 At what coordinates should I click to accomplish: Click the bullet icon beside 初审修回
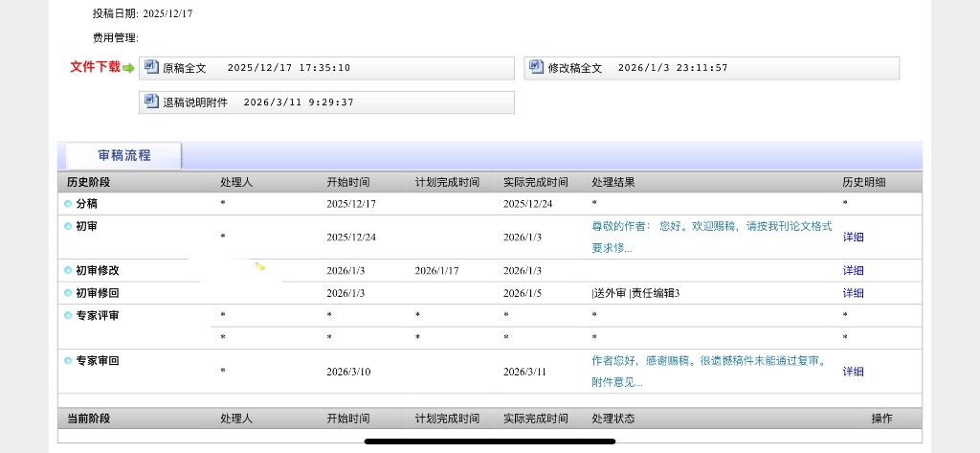[68, 293]
